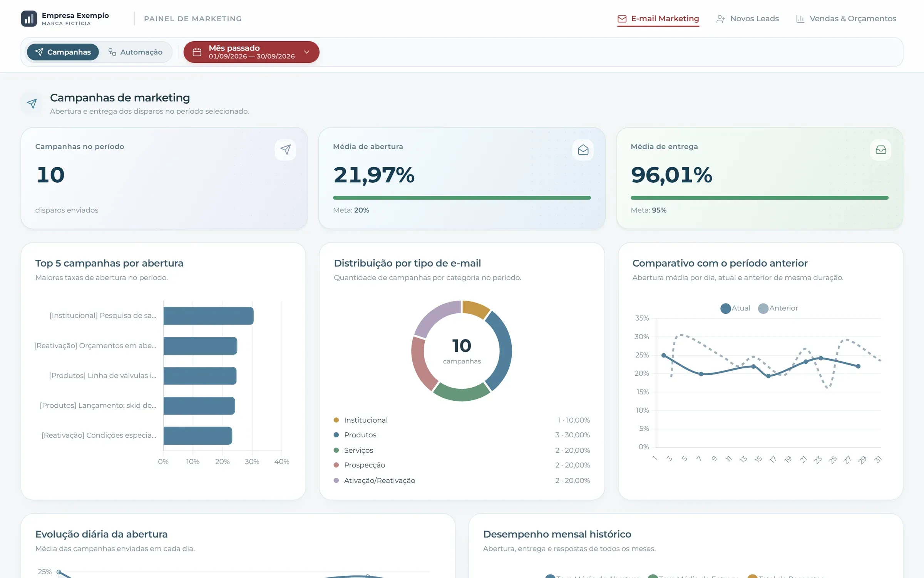Click the 96,01% average delivery value
Image resolution: width=924 pixels, height=578 pixels.
(671, 175)
